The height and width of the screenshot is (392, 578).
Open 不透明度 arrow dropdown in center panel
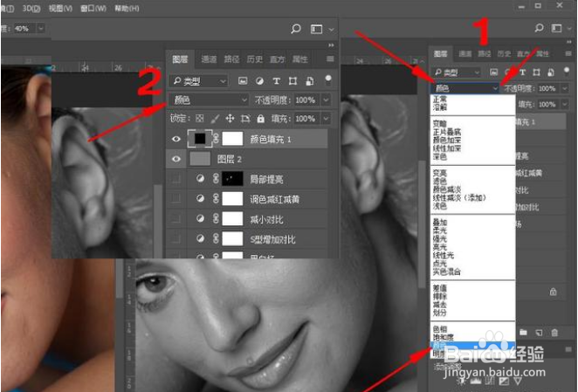pyautogui.click(x=326, y=100)
